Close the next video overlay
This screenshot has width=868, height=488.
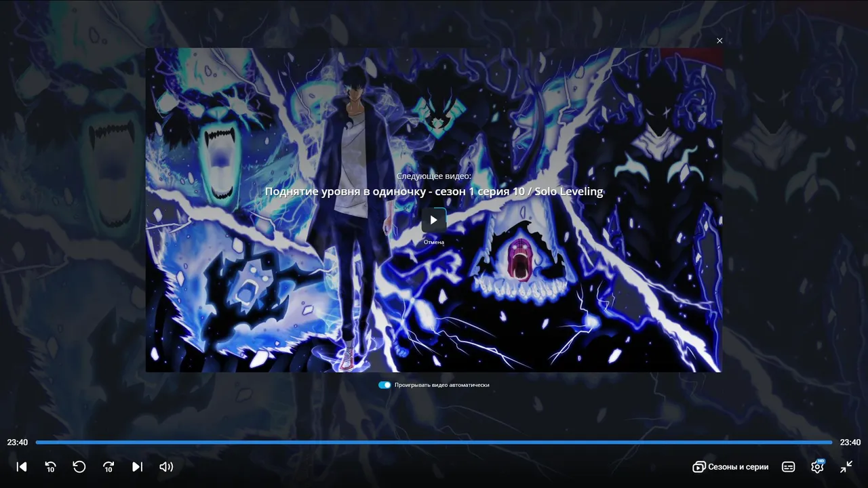click(719, 41)
